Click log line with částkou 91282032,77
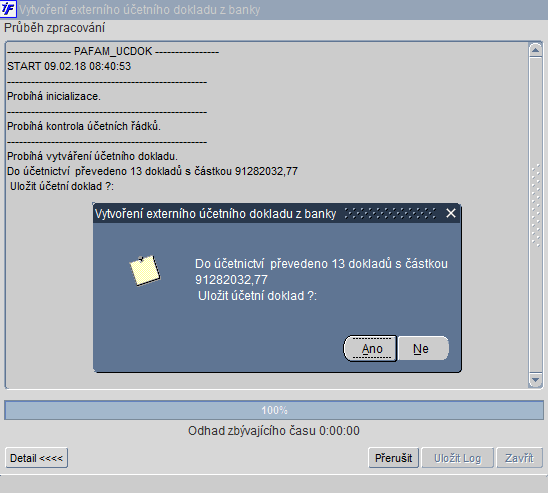This screenshot has height=493, width=548. pyautogui.click(x=152, y=171)
